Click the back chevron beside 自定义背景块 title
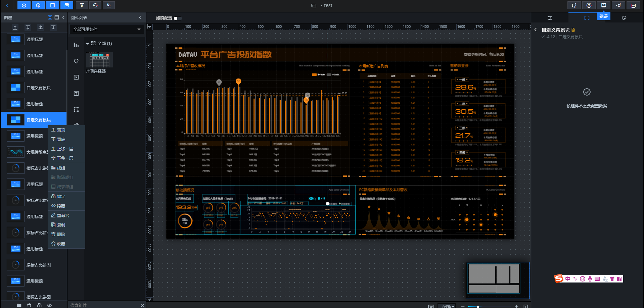 (536, 30)
